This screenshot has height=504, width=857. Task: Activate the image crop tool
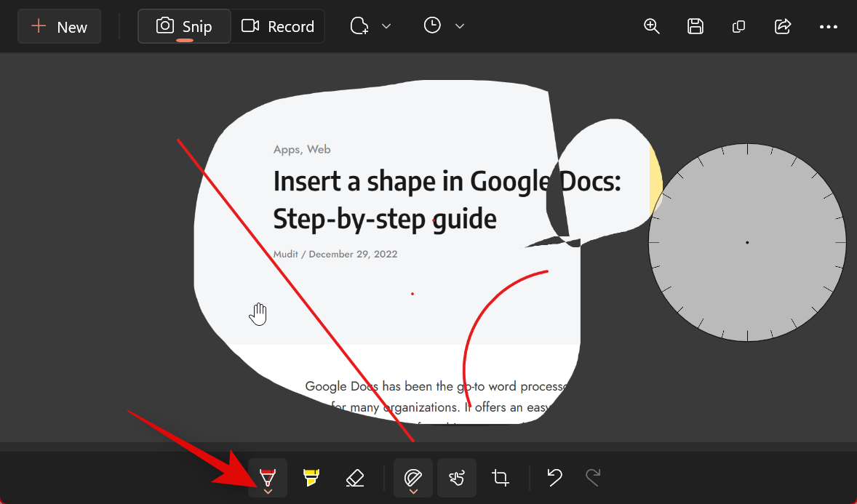(x=500, y=477)
